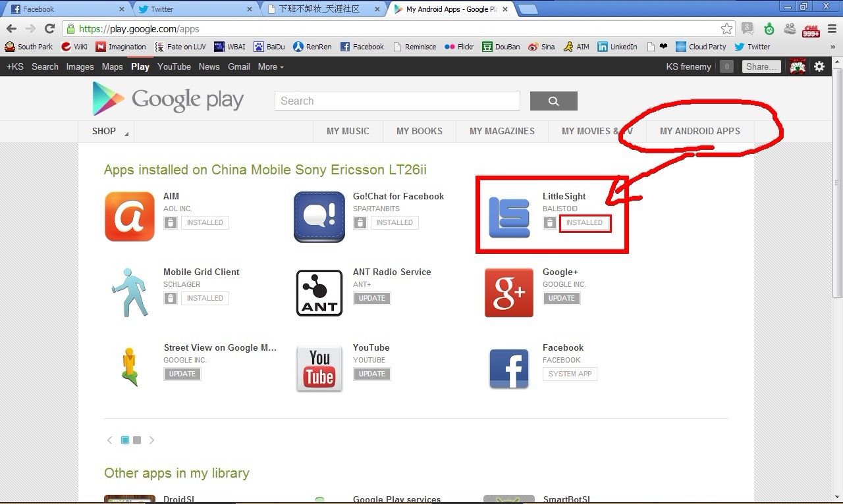Click the Flickr bookmark
Viewport: 843px width, 504px height.
pyautogui.click(x=459, y=47)
